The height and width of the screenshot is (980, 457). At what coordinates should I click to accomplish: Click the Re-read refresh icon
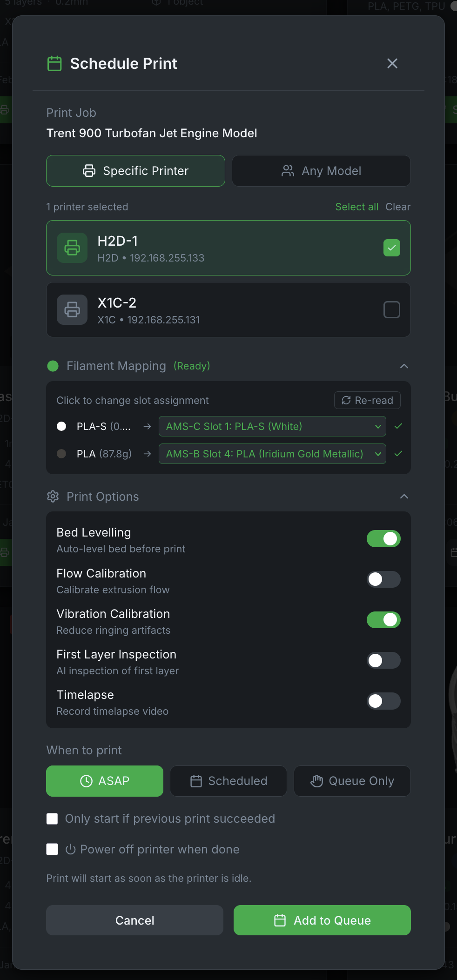pos(346,400)
